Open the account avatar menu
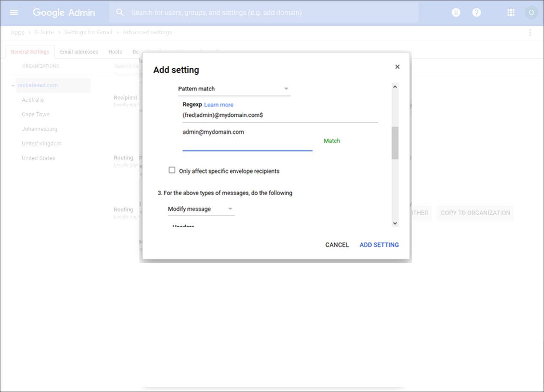 click(x=531, y=12)
